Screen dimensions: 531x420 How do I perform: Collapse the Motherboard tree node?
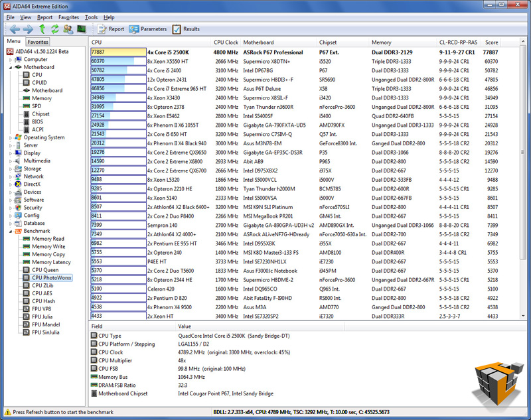(x=11, y=68)
